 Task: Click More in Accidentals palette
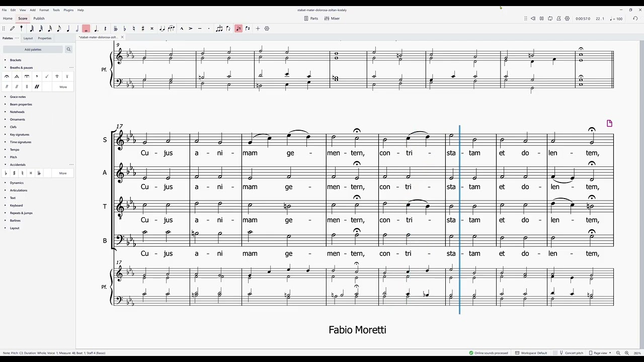(x=63, y=173)
